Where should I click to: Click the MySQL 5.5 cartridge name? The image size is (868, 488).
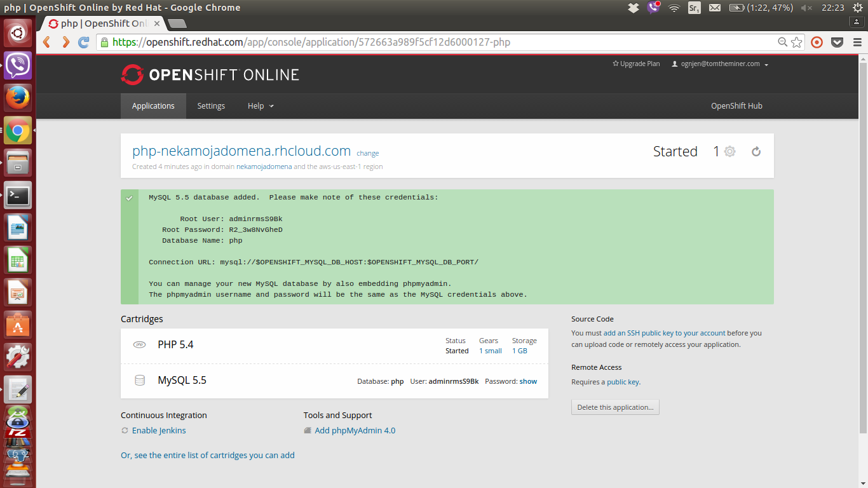(182, 380)
